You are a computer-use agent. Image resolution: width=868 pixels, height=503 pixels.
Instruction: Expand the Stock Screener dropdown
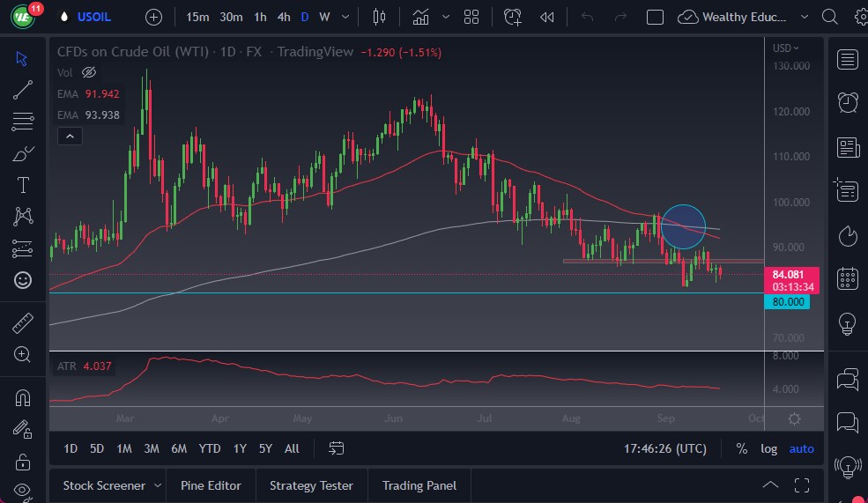[x=158, y=485]
